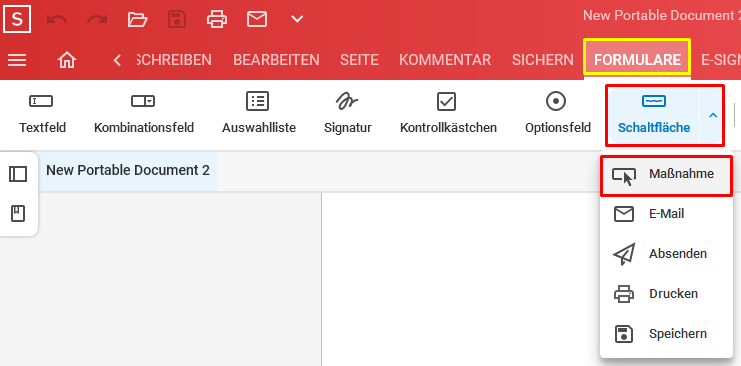This screenshot has height=366, width=741.
Task: Toggle the sidebar panel icon
Action: tap(18, 174)
